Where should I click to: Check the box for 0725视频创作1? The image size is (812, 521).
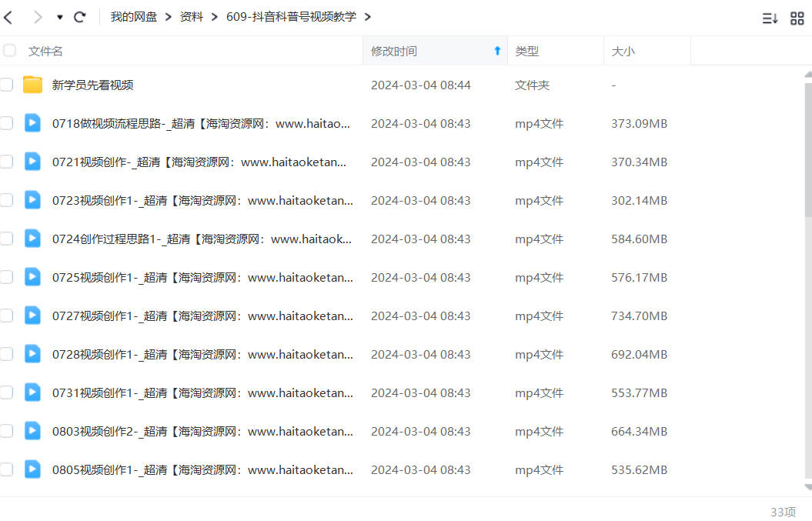(x=6, y=277)
